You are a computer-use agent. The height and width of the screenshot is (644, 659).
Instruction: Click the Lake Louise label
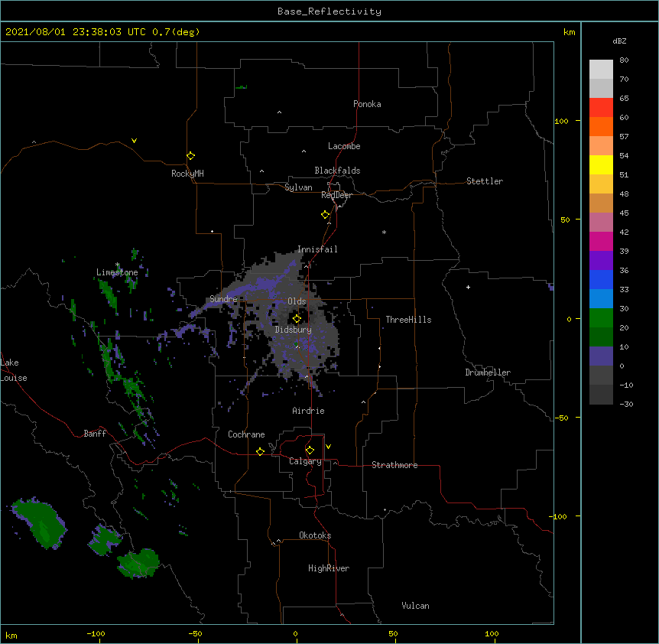coord(14,370)
